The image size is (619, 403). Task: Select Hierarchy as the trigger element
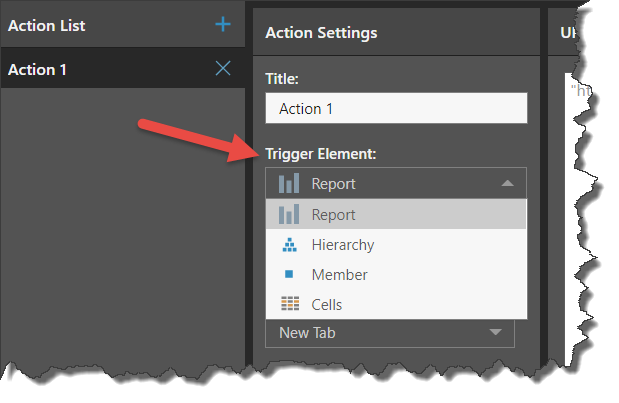point(342,245)
